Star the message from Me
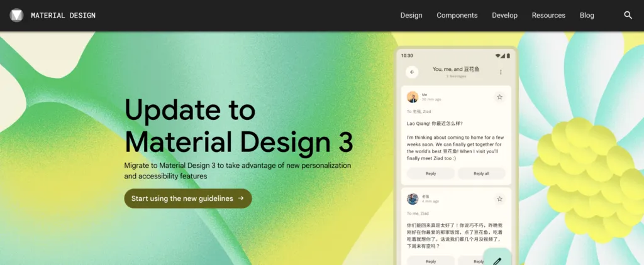The image size is (644, 265). click(499, 97)
